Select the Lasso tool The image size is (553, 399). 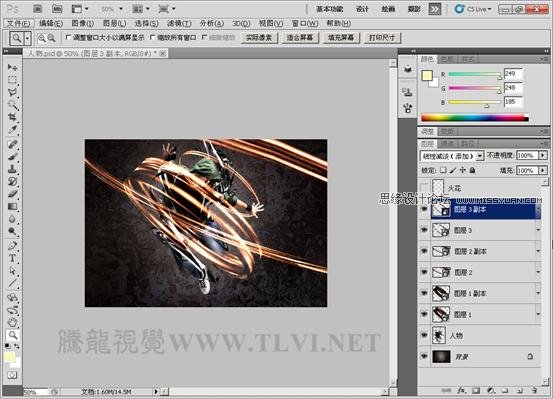click(13, 92)
